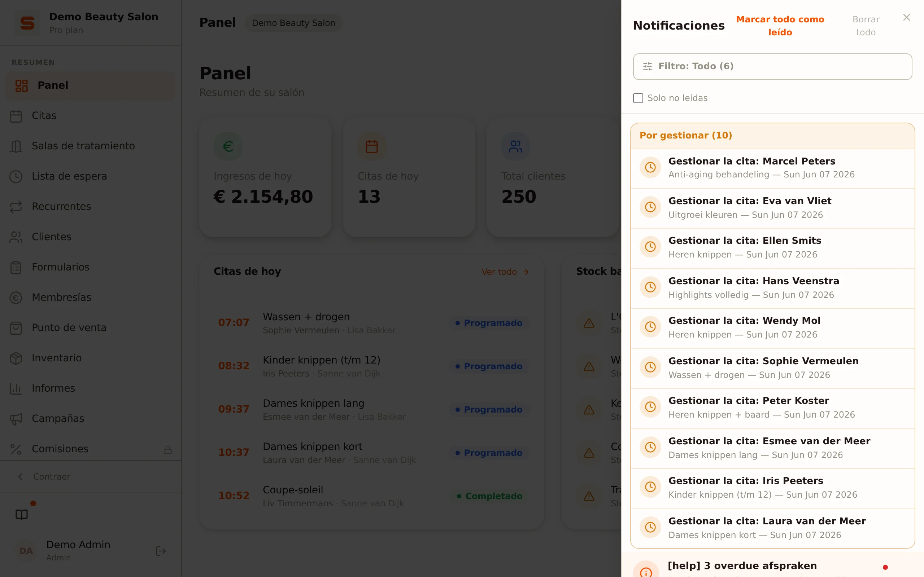The image size is (924, 577).
Task: Open the Filtro: Todo (6) dropdown
Action: pyautogui.click(x=772, y=66)
